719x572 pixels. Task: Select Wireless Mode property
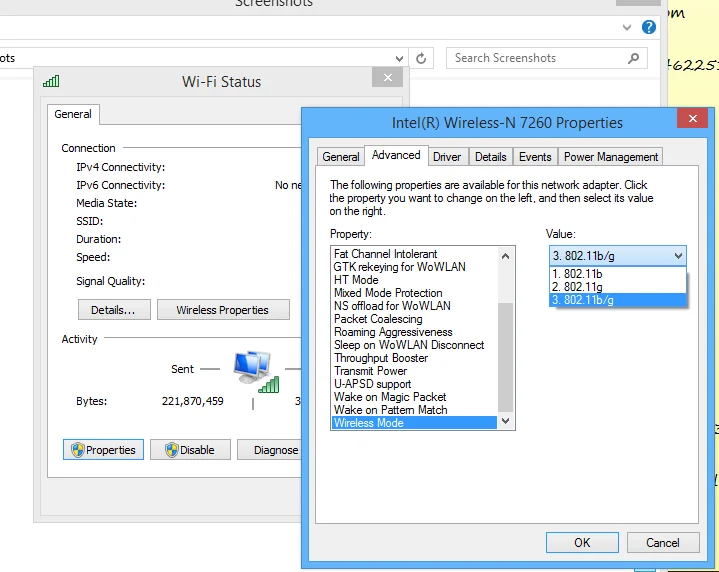414,423
